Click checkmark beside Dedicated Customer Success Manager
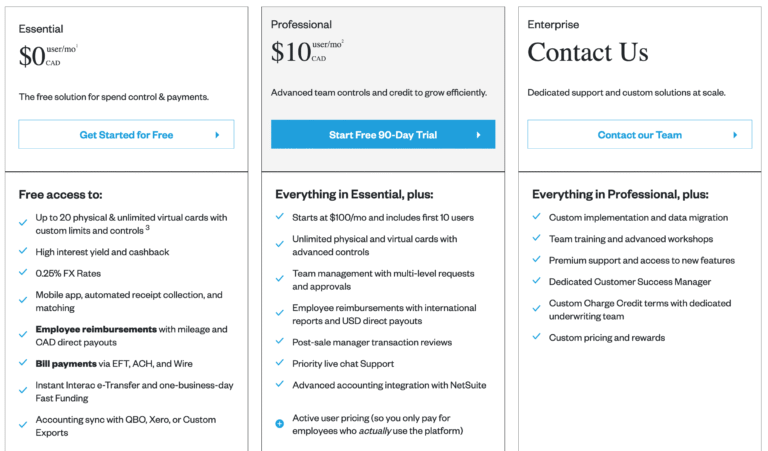Image resolution: width=768 pixels, height=451 pixels. click(x=536, y=282)
